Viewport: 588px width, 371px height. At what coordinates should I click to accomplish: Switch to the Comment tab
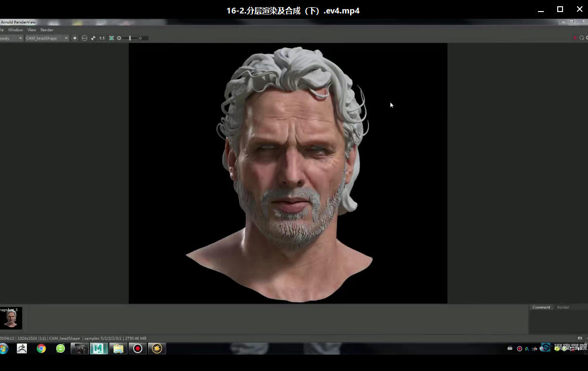coord(541,307)
